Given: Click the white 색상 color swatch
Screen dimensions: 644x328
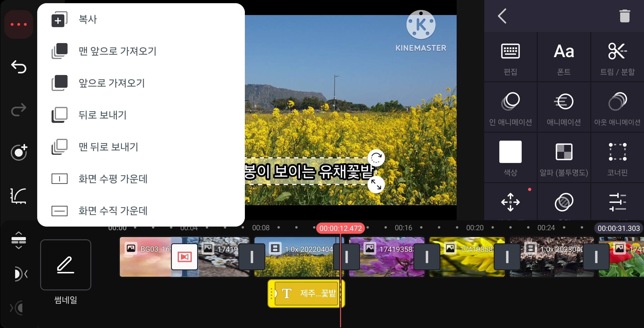Looking at the screenshot, I should 510,152.
